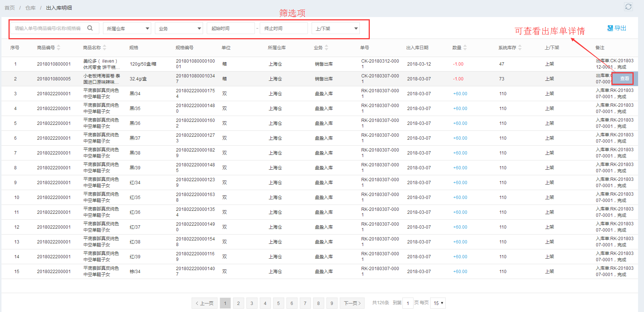
Task: Select page 9 in pagination
Action: (x=332, y=303)
